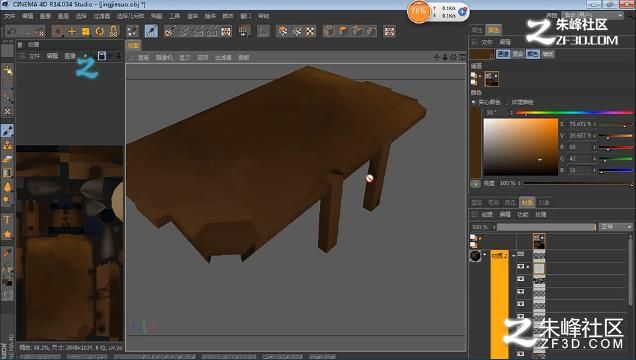The width and height of the screenshot is (636, 360).
Task: Select the solid color radio button
Action: click(x=473, y=102)
